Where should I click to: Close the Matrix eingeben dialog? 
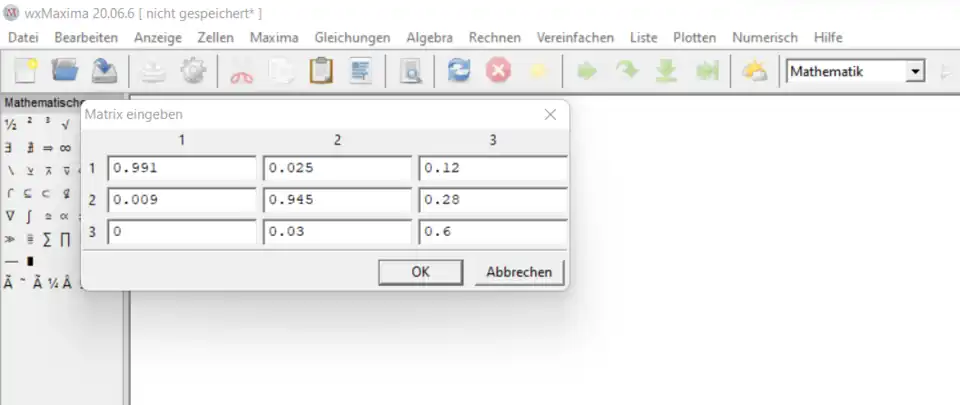point(550,115)
